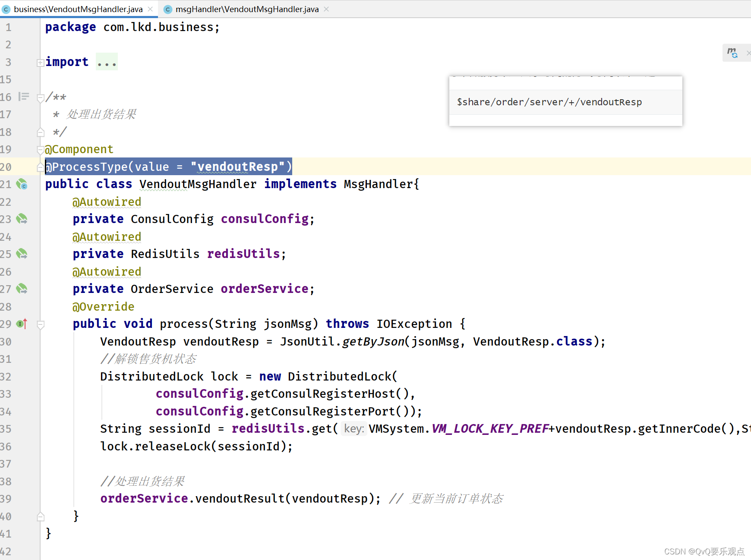Expand the folded import block

click(40, 63)
